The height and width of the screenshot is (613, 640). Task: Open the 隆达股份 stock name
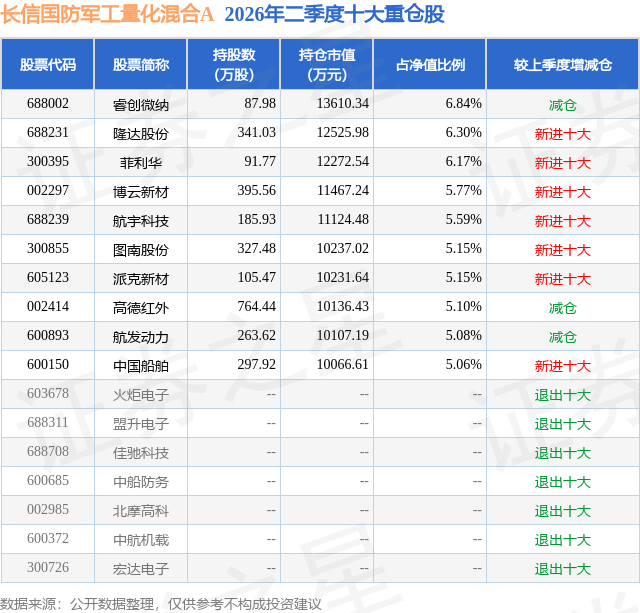click(141, 133)
